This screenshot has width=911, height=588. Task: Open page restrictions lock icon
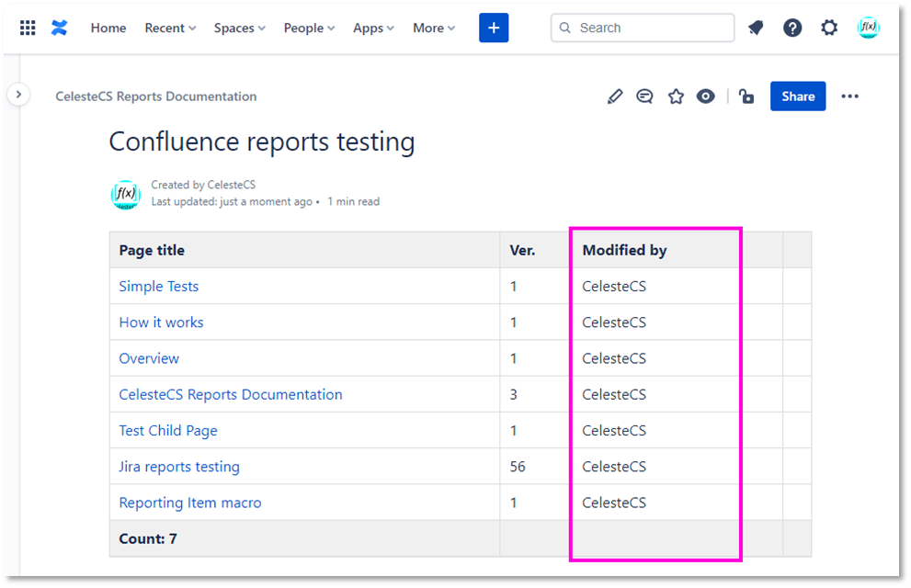click(746, 96)
